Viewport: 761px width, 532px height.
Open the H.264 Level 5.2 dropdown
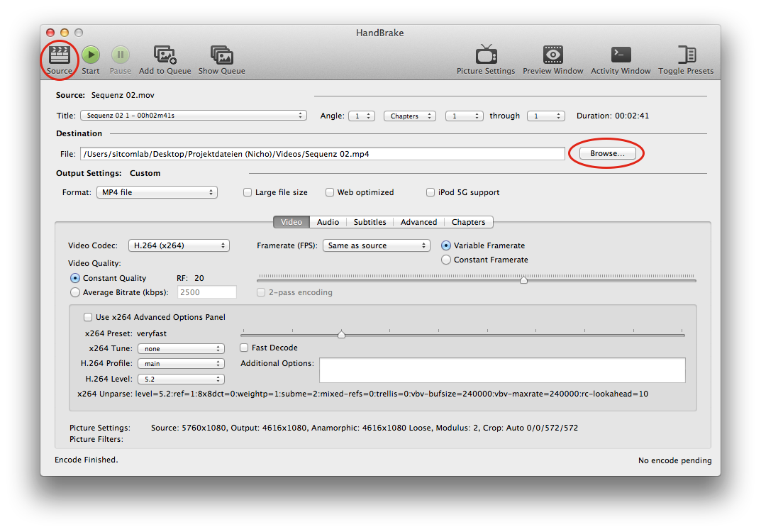[181, 379]
